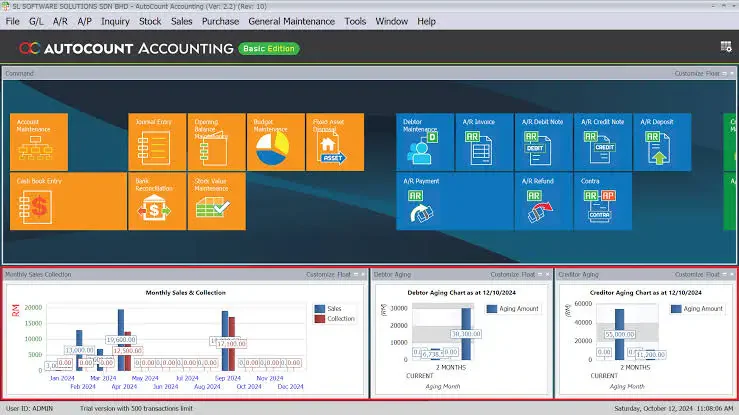Open the Journal Entry tile
Image resolution: width=739 pixels, height=415 pixels.
pyautogui.click(x=157, y=142)
